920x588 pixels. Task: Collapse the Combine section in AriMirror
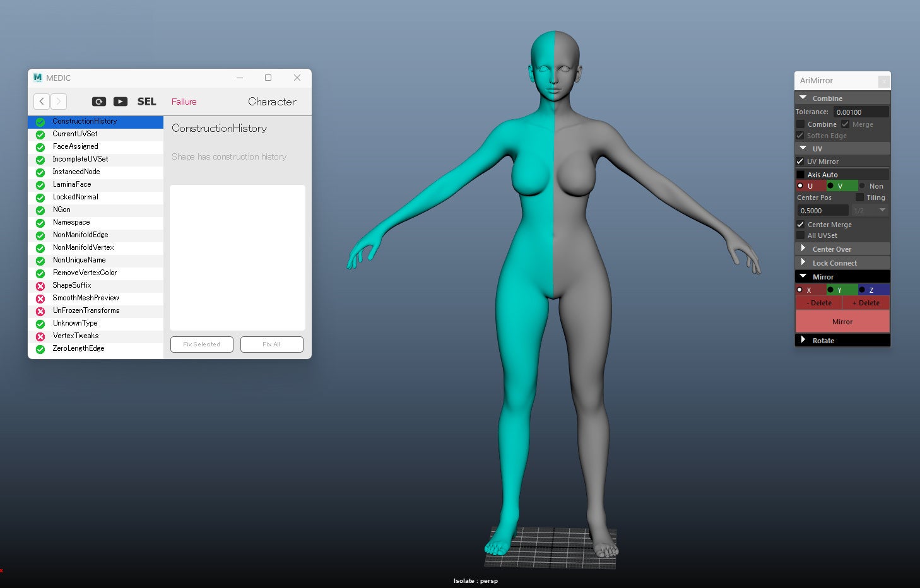(x=803, y=98)
